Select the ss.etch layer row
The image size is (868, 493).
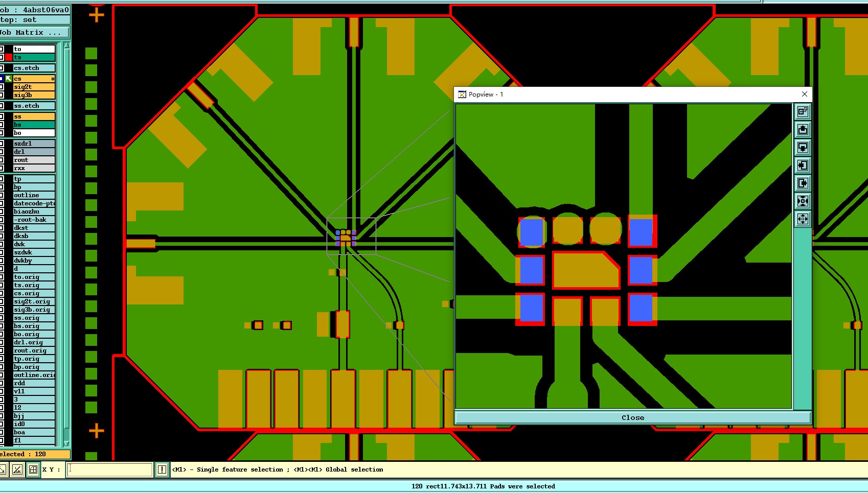coord(34,106)
